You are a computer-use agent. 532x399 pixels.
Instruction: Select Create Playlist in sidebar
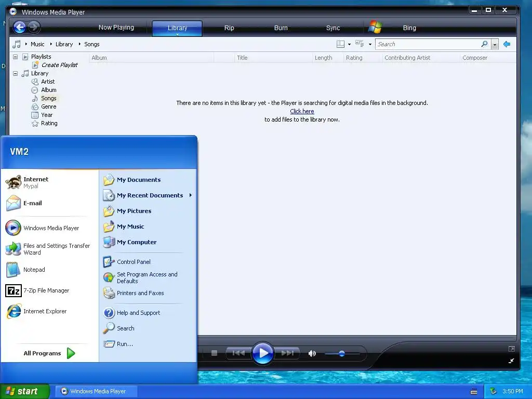tap(59, 65)
